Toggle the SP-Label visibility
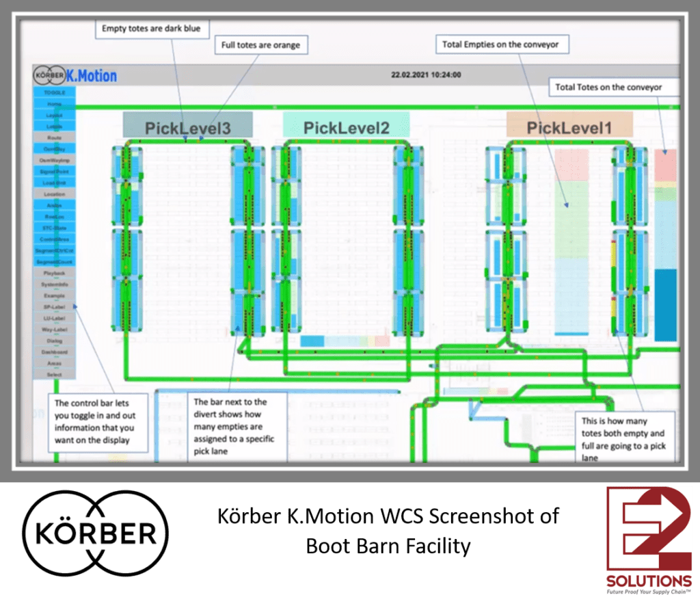 [55, 306]
